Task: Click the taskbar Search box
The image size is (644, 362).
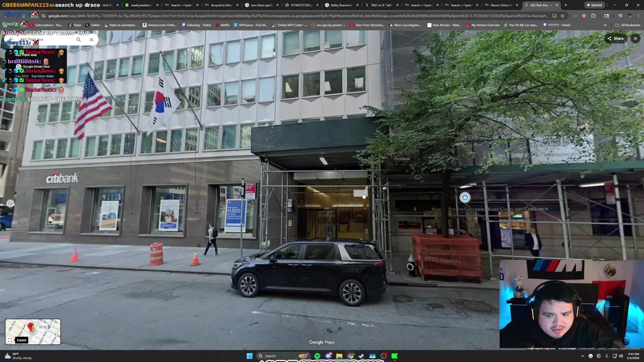Action: 283,356
